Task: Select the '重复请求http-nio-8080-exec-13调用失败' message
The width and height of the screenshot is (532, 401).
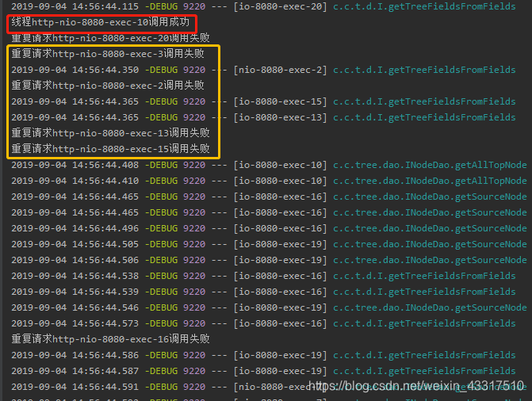Action: point(111,132)
